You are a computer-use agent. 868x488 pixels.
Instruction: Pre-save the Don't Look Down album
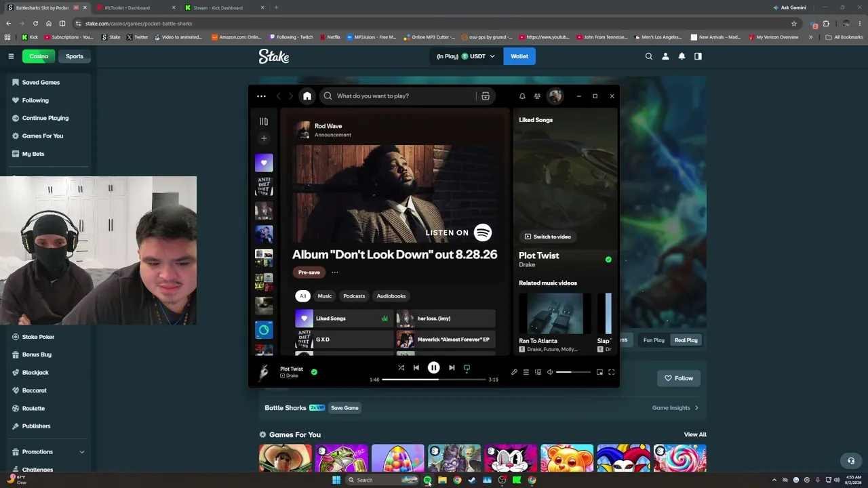pos(309,272)
